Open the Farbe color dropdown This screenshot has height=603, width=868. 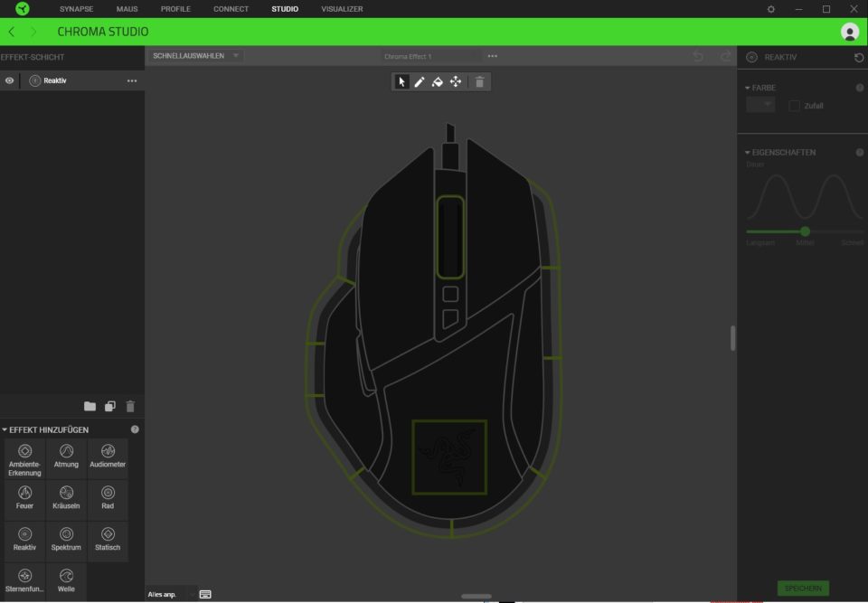click(x=761, y=105)
